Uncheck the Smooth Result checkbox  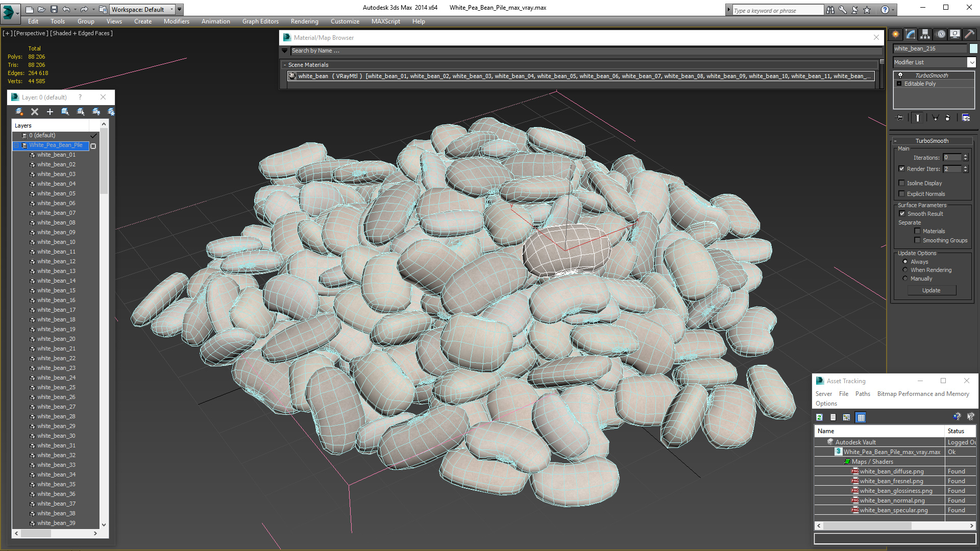902,214
